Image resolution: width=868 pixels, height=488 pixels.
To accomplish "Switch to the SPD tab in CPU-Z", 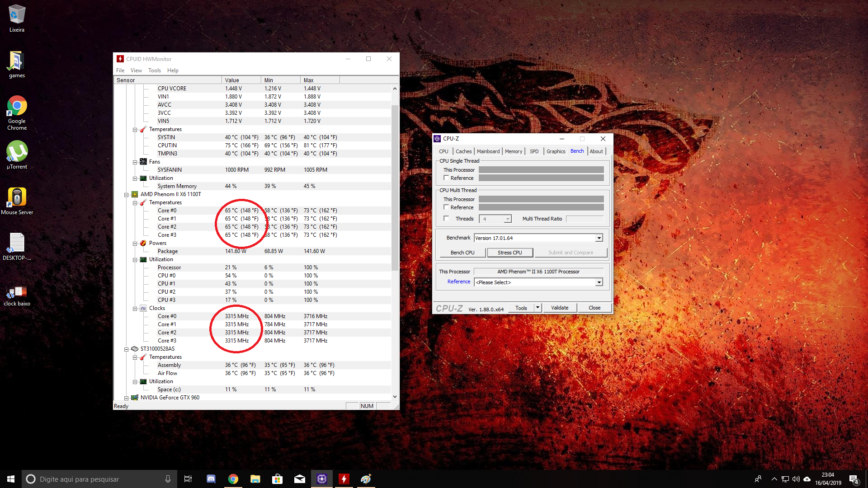I will tap(534, 151).
